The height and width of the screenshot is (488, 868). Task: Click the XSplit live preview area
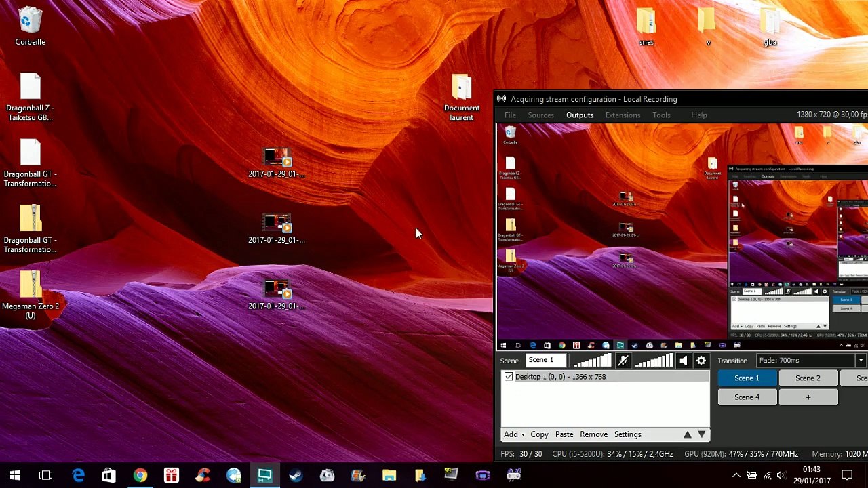click(682, 237)
